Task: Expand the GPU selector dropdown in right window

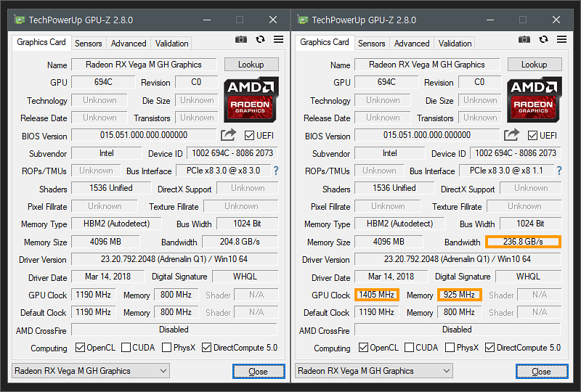Action: point(447,371)
